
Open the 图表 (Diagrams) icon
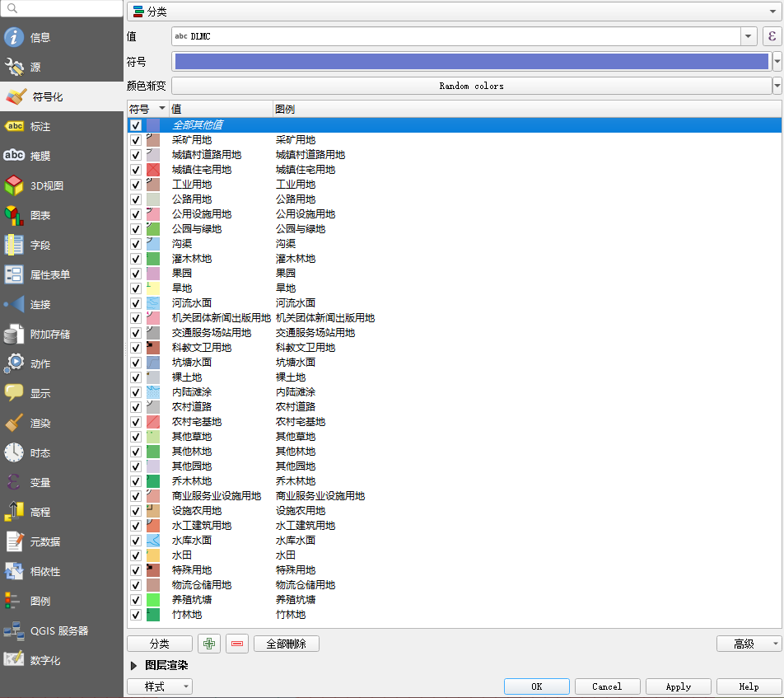[x=14, y=215]
